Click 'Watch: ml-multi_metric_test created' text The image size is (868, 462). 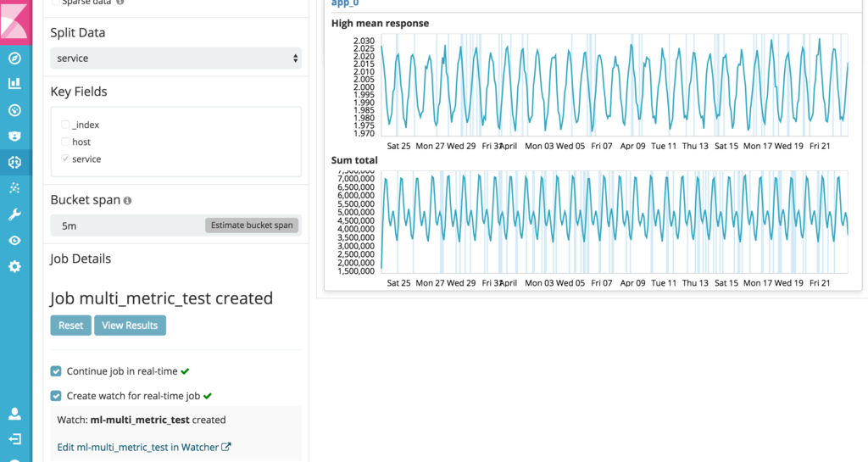click(142, 420)
